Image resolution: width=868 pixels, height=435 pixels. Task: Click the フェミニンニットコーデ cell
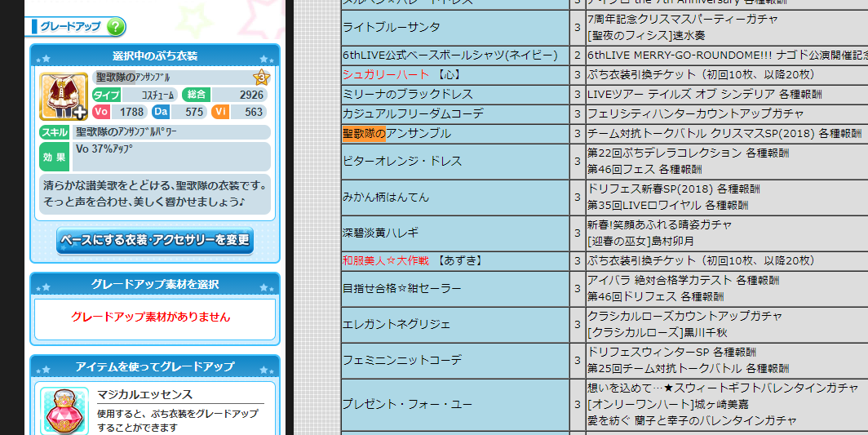(455, 360)
